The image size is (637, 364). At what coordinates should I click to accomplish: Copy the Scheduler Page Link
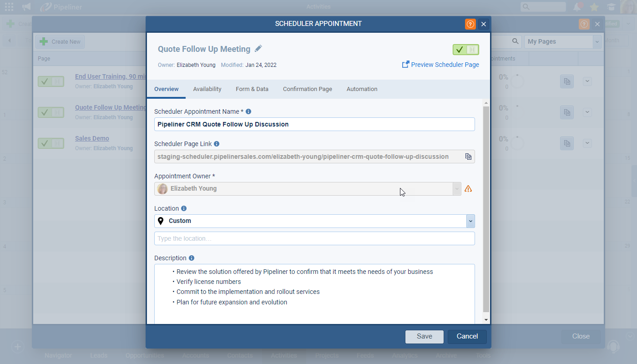coord(468,157)
